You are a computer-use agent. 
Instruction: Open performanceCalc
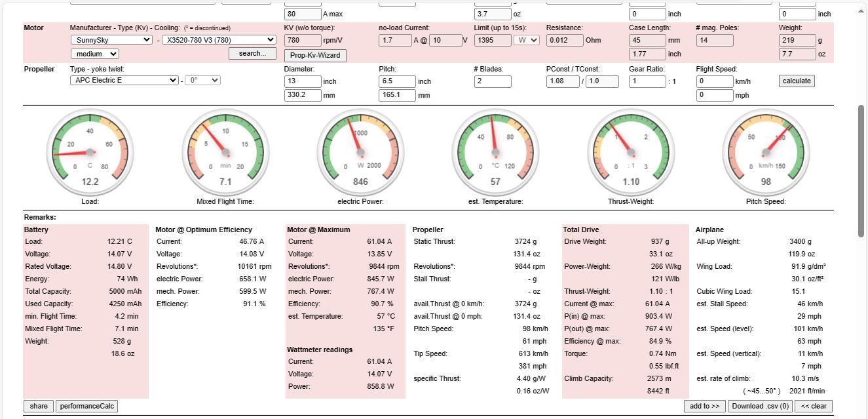pyautogui.click(x=86, y=406)
